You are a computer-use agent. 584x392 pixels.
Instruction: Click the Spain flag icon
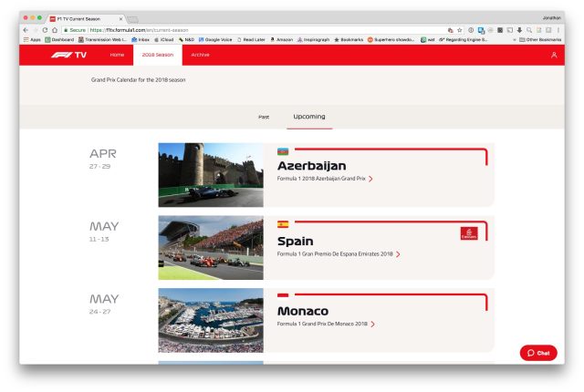(x=283, y=223)
